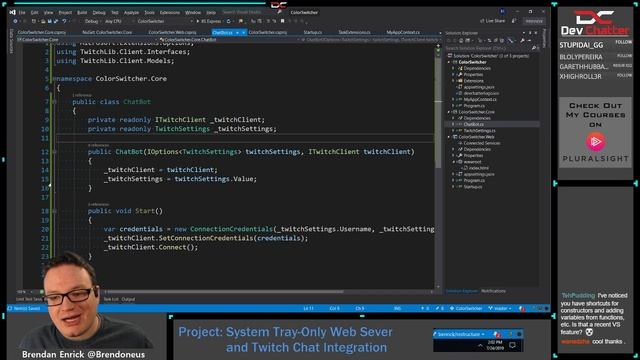The width and height of the screenshot is (640, 360).
Task: Click the Save All toolbar icon
Action: (x=56, y=21)
